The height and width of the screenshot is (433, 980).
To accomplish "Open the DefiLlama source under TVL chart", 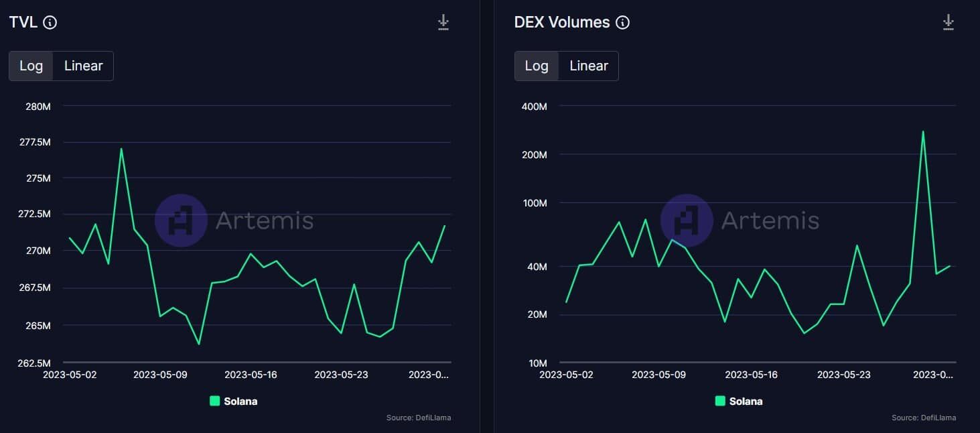I will tap(419, 418).
